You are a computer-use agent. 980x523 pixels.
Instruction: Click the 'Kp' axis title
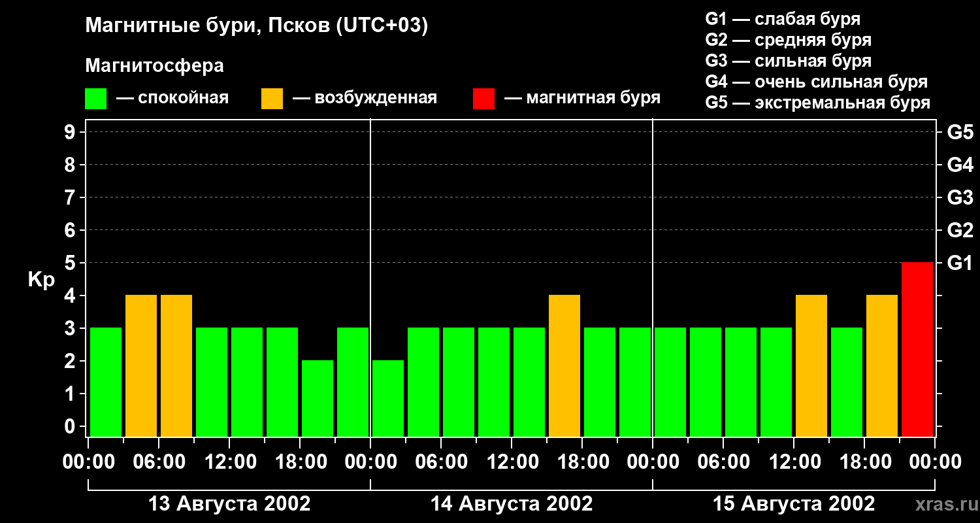pyautogui.click(x=41, y=280)
